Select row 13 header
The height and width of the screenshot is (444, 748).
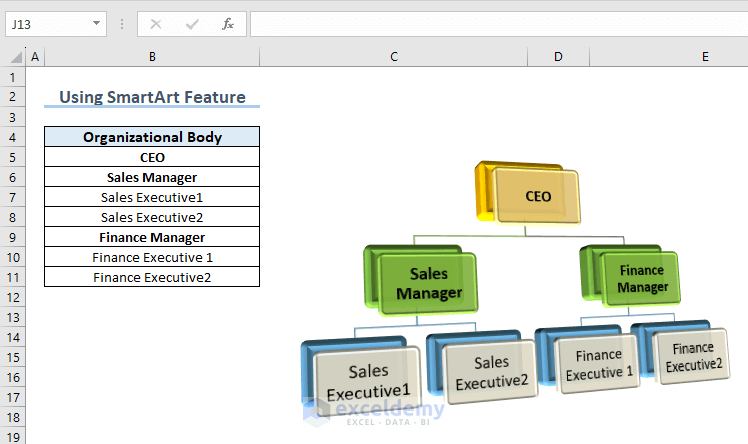tap(13, 318)
